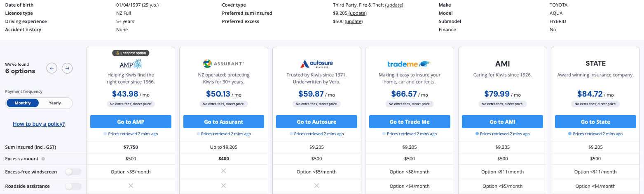Select Monthly payment frequency
Image resolution: width=644 pixels, height=194 pixels.
click(x=23, y=103)
